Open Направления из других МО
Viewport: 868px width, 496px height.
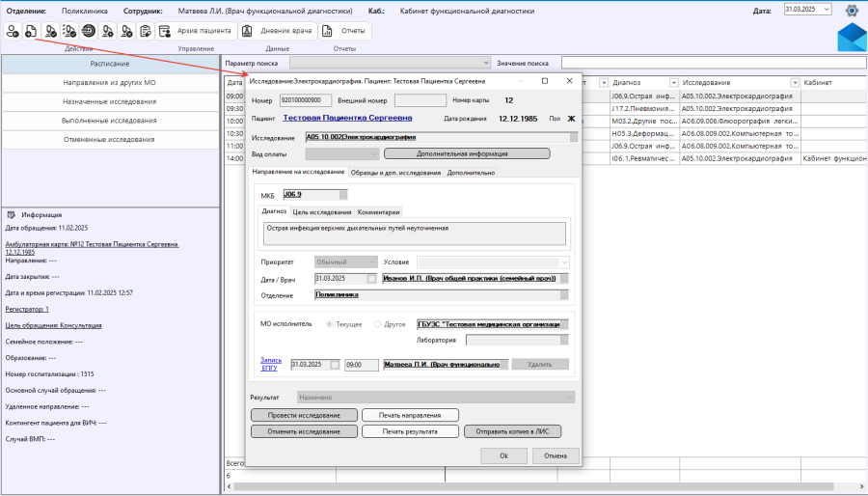(110, 82)
